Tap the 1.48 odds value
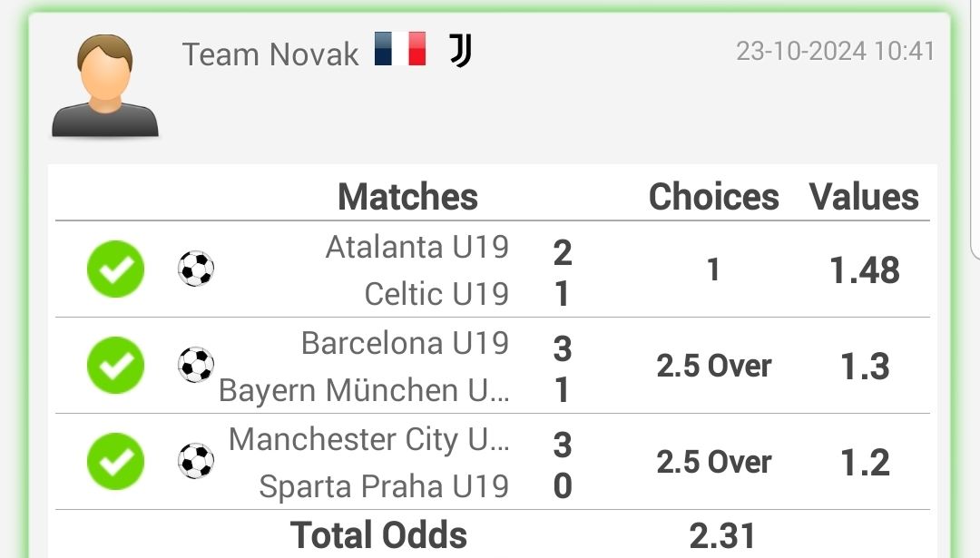The width and height of the screenshot is (980, 558). click(865, 270)
